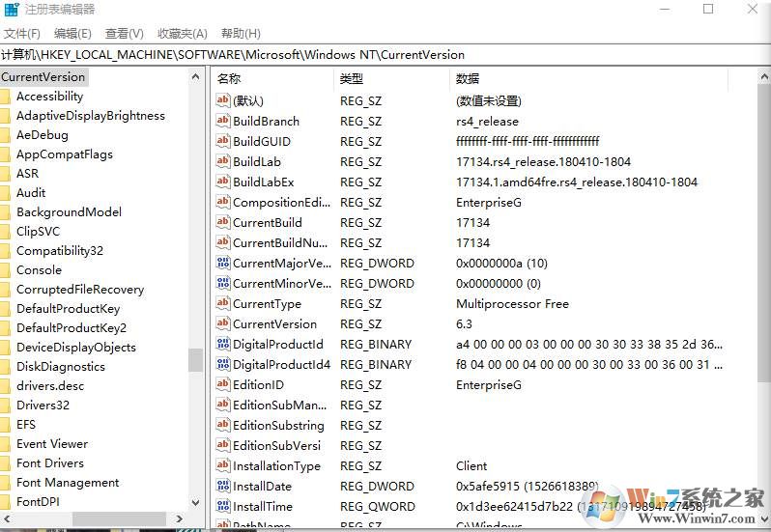
Task: Select the Audit key
Action: coord(31,192)
